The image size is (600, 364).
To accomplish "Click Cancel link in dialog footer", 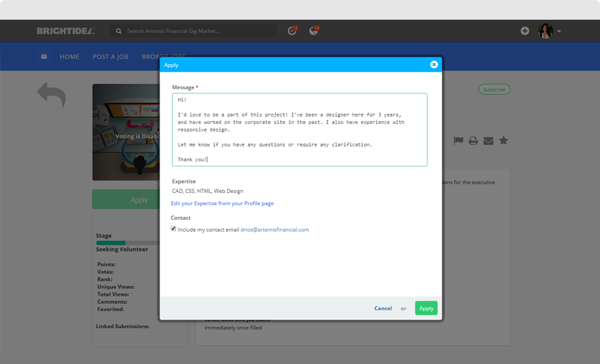I will [382, 308].
